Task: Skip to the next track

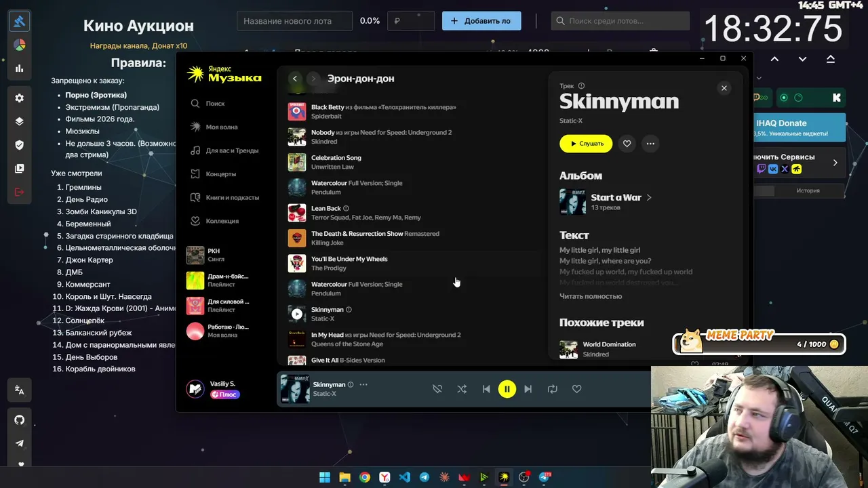Action: (528, 389)
